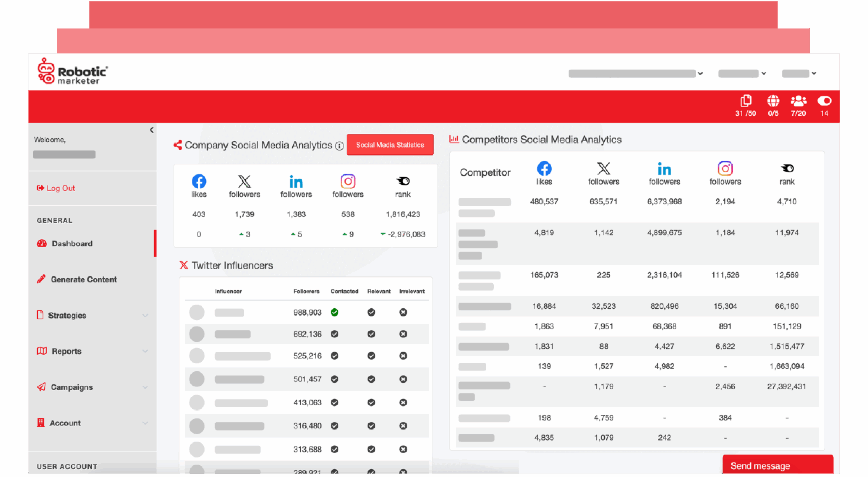868x477 pixels.
Task: Open Generate Content in sidebar
Action: [x=83, y=280]
